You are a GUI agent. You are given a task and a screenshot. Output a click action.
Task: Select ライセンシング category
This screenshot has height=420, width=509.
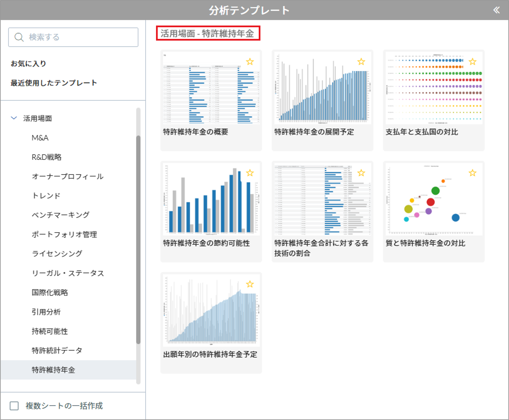[x=57, y=254]
